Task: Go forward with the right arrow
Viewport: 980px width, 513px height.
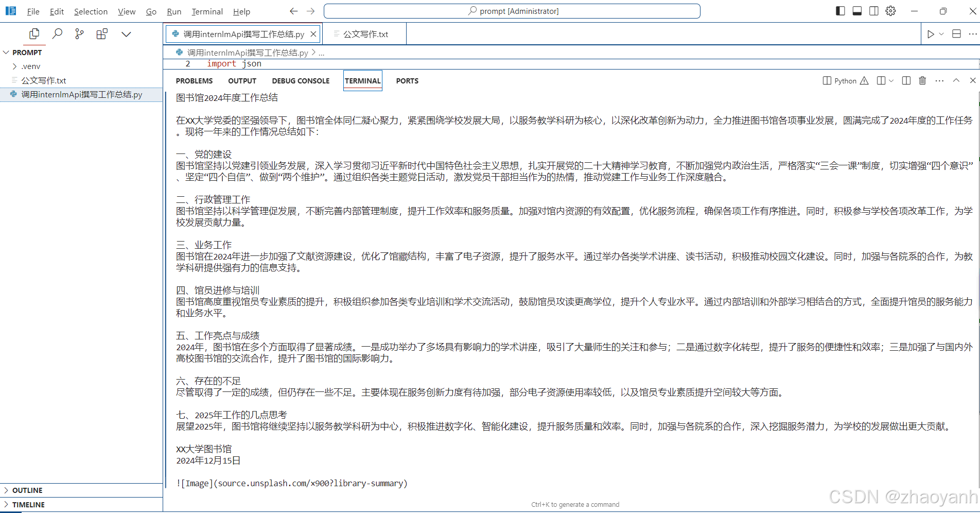Action: coord(310,11)
